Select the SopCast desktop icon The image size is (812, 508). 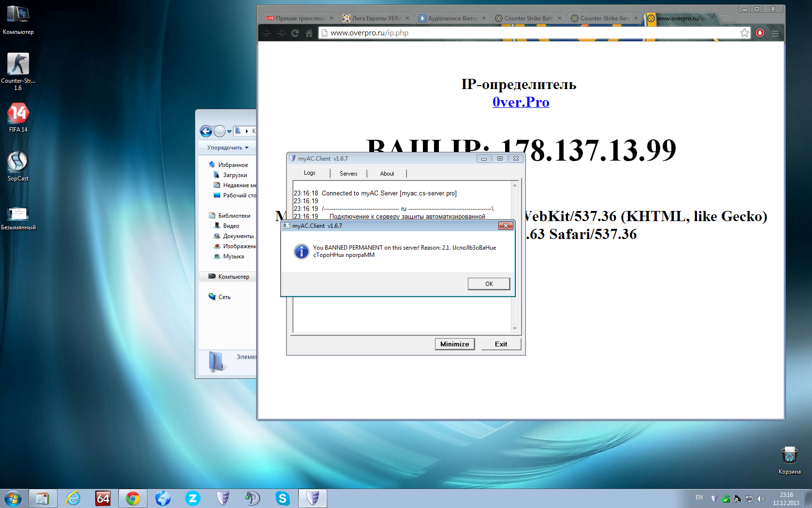(18, 166)
